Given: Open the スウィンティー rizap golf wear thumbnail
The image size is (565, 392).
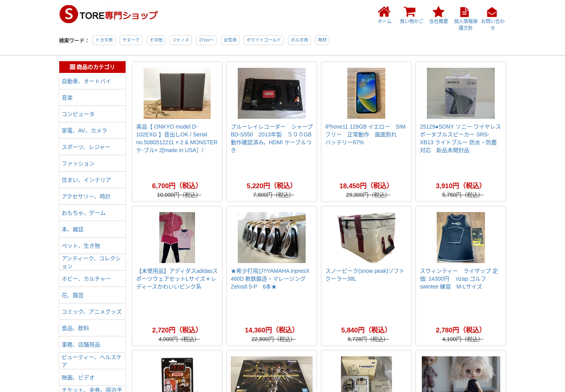Looking at the screenshot, I should pyautogui.click(x=461, y=238).
